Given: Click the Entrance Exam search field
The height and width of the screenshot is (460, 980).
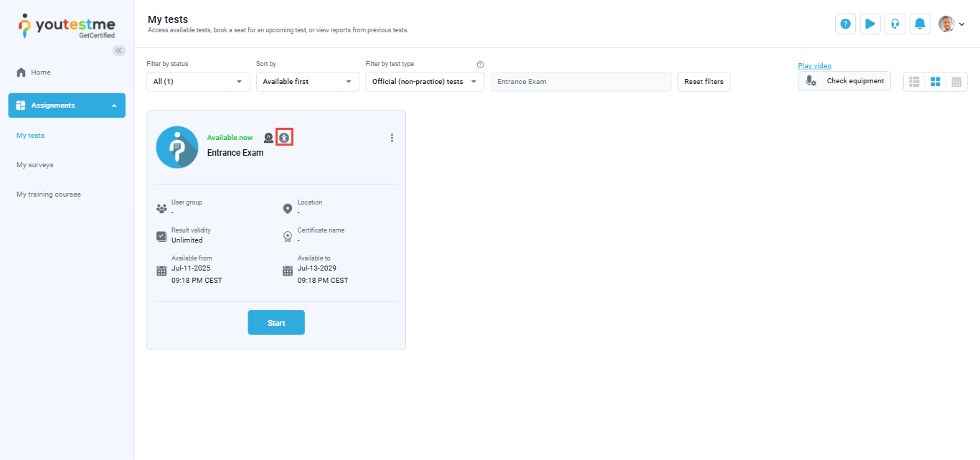Looking at the screenshot, I should pyautogui.click(x=581, y=82).
